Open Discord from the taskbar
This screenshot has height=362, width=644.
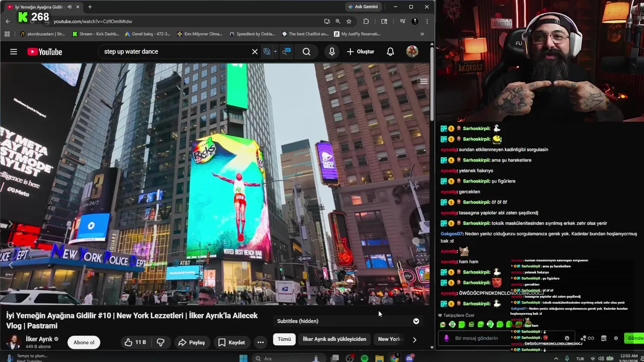coord(410,358)
